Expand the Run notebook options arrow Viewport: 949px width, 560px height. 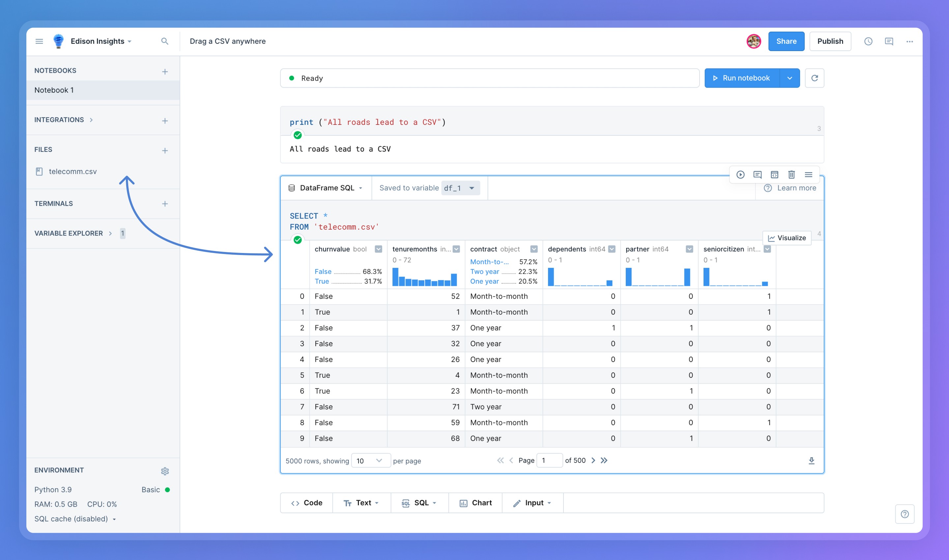point(790,78)
